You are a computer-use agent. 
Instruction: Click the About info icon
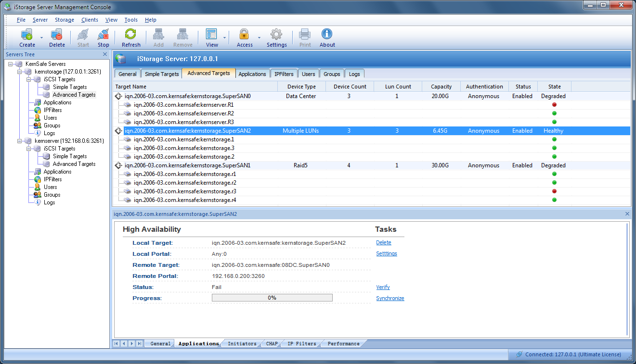327,35
